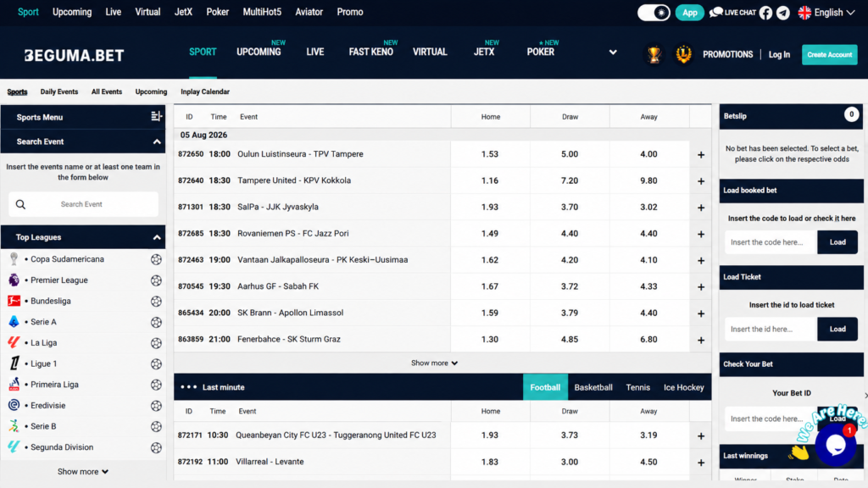Viewport: 868px width, 488px height.
Task: Open the gold laurel badge icon
Action: point(684,54)
